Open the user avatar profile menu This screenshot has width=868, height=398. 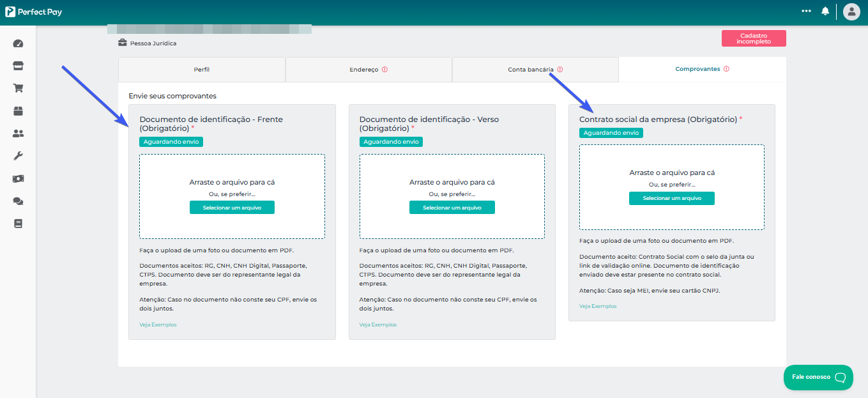pyautogui.click(x=851, y=11)
